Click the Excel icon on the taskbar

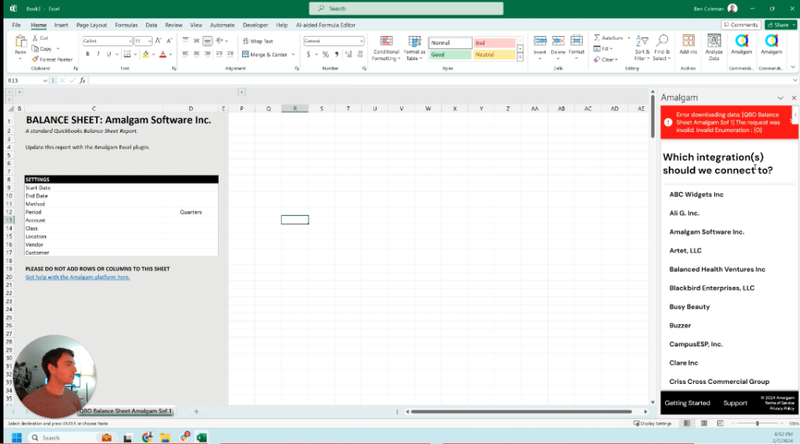(202, 437)
